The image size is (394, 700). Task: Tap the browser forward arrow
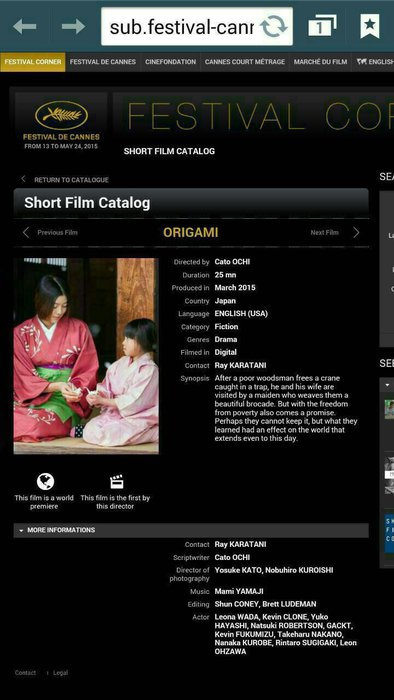73,27
